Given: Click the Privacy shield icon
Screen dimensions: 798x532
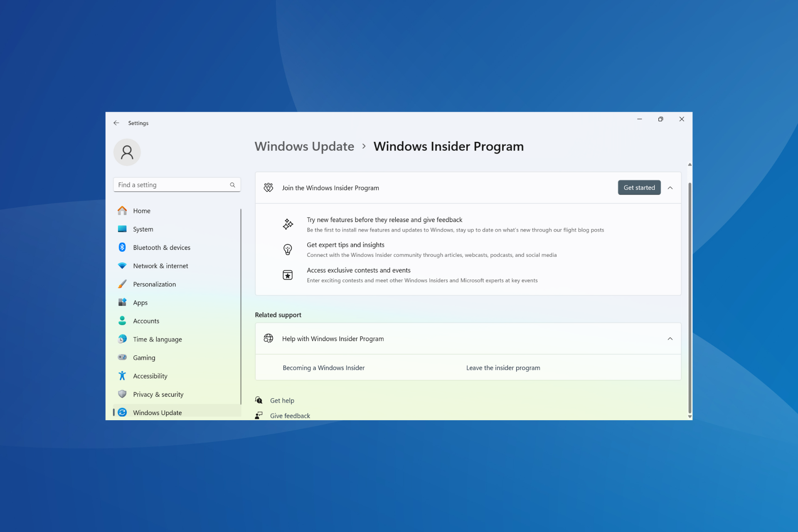Looking at the screenshot, I should (x=122, y=394).
